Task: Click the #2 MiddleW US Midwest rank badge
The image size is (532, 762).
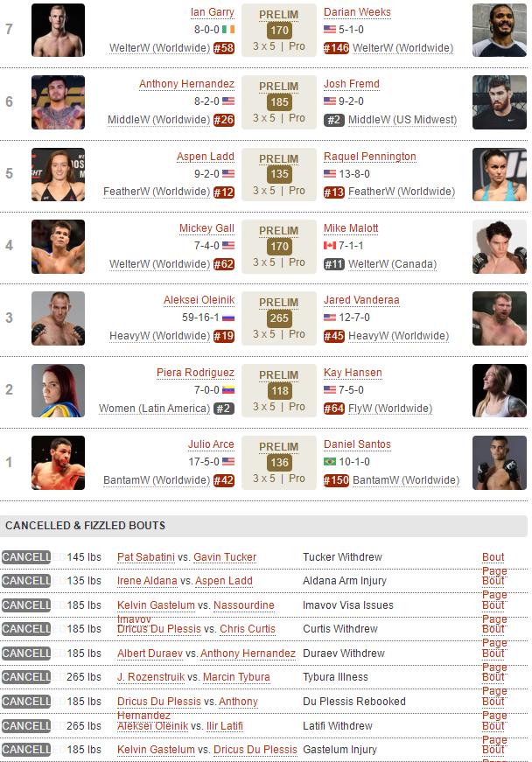Action: (333, 120)
